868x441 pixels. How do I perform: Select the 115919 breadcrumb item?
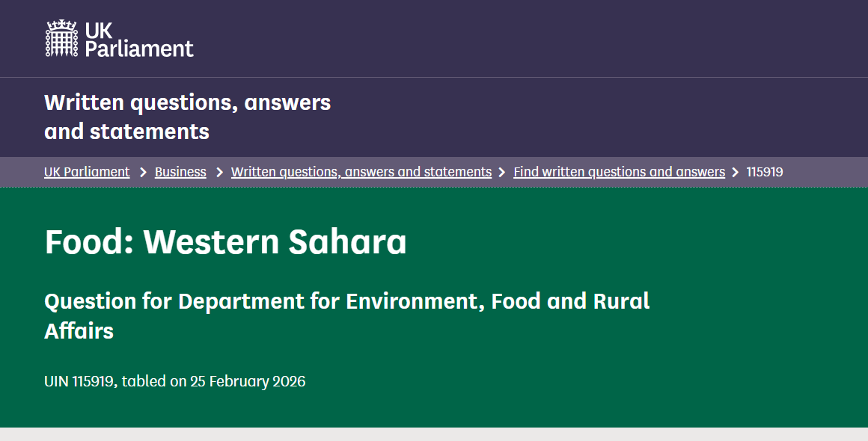point(765,172)
